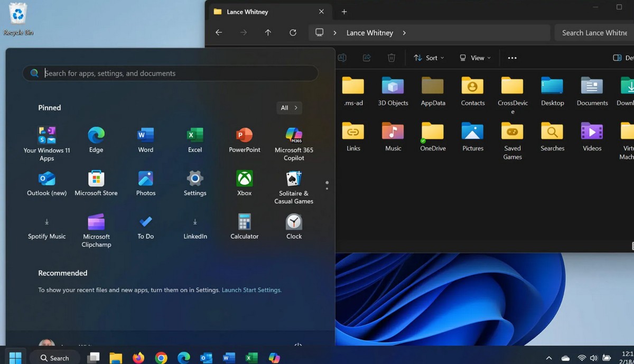Viewport: 634px width, 364px height.
Task: Select the .ms-ad folder
Action: click(353, 91)
